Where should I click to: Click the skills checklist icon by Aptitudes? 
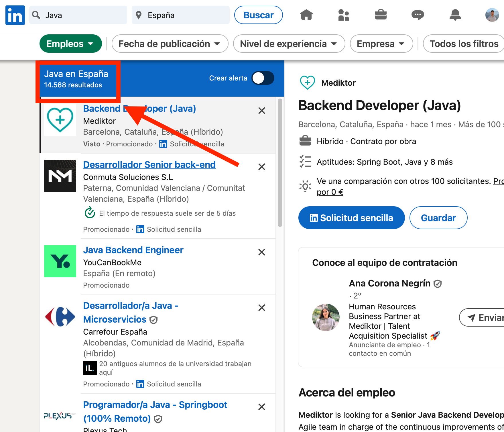[x=305, y=161]
